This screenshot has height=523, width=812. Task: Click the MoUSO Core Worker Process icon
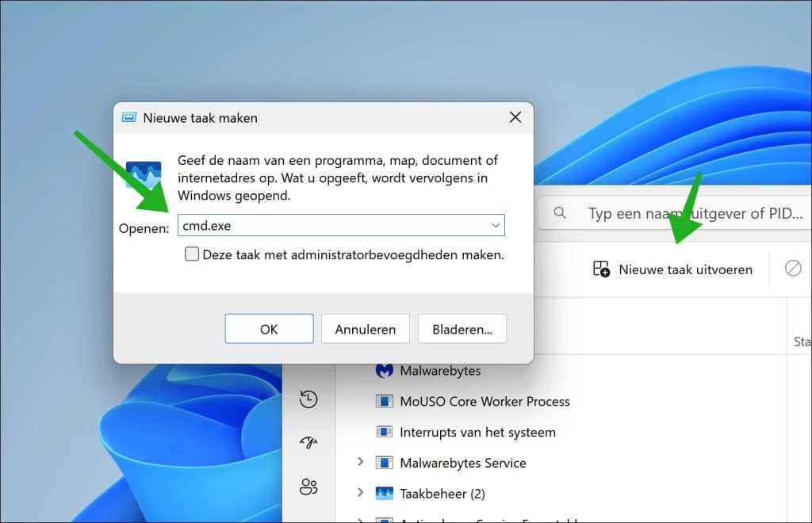(x=384, y=401)
